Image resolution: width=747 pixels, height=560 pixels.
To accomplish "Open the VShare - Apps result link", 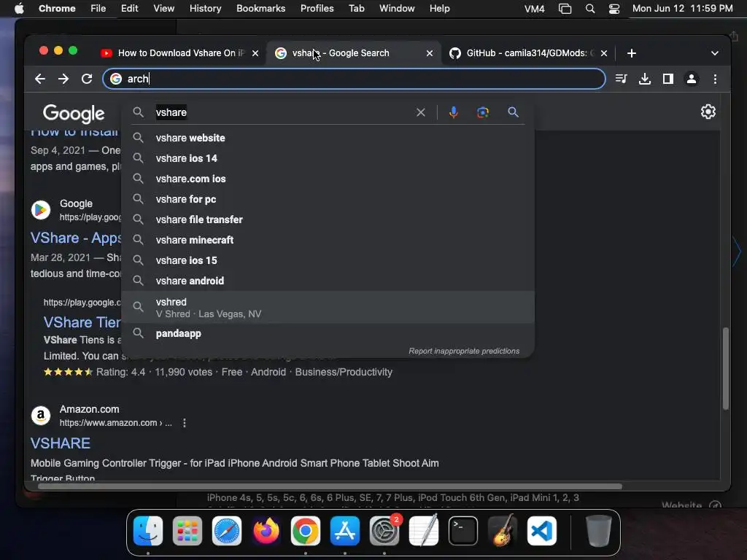I will tap(76, 238).
